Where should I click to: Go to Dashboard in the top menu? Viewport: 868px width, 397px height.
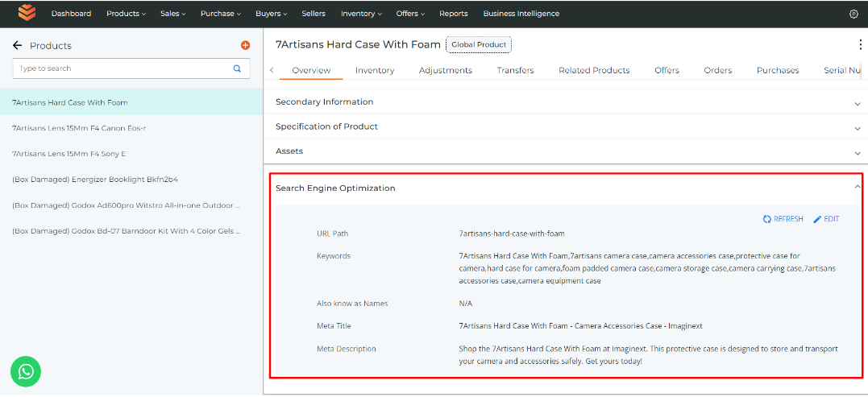[72, 13]
